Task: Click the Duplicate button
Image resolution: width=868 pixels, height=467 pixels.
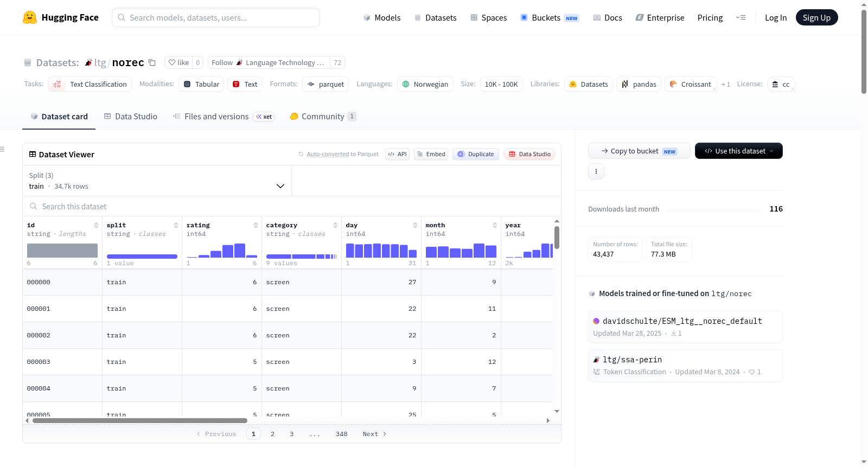Action: click(476, 154)
